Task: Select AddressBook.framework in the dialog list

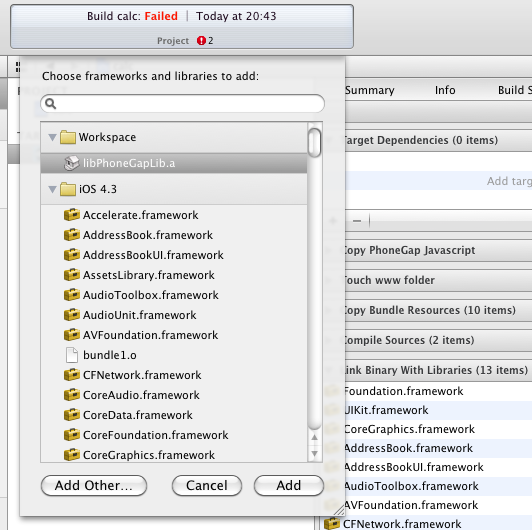Action: click(x=174, y=235)
